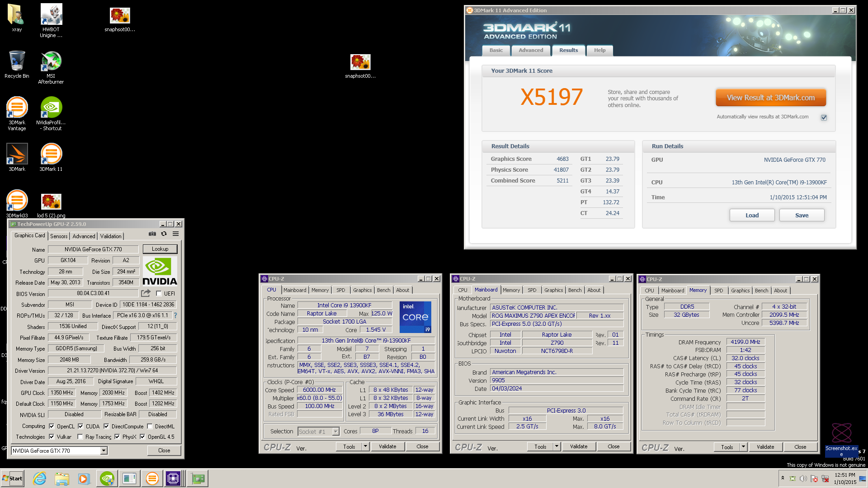
Task: Toggle DirectCompute checkbox
Action: 106,426
